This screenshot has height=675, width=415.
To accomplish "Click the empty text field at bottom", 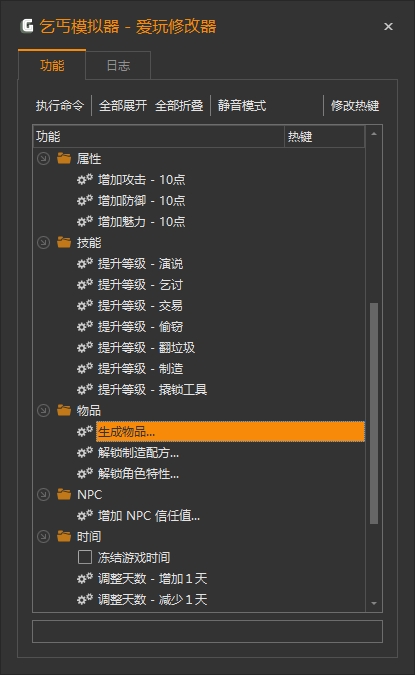I will 208,632.
